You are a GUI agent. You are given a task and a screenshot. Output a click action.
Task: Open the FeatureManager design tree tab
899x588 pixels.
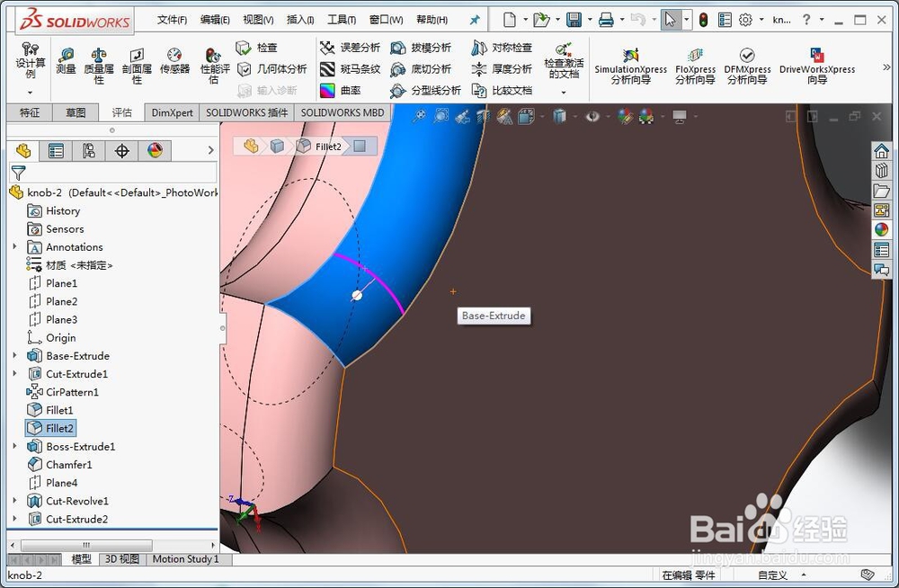(23, 151)
